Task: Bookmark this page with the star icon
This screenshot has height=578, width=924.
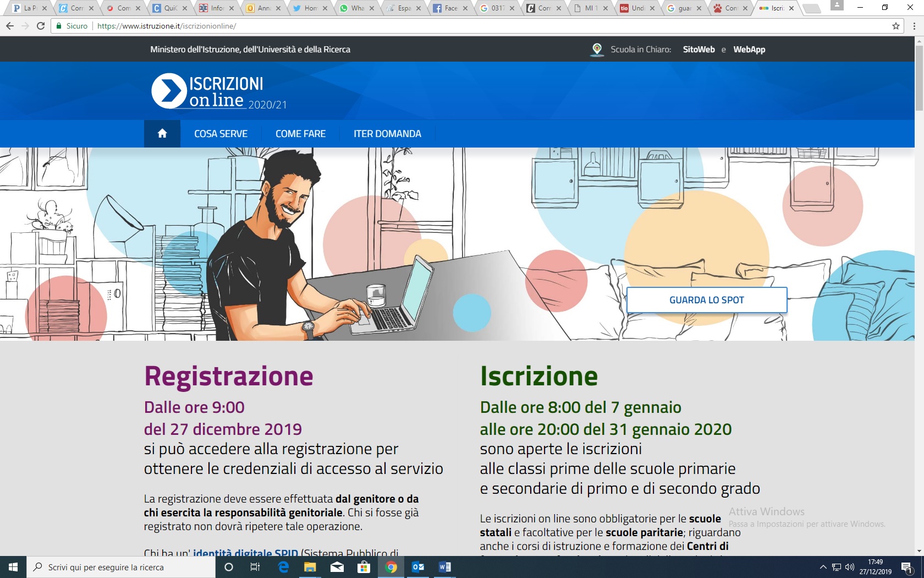Action: (x=896, y=26)
